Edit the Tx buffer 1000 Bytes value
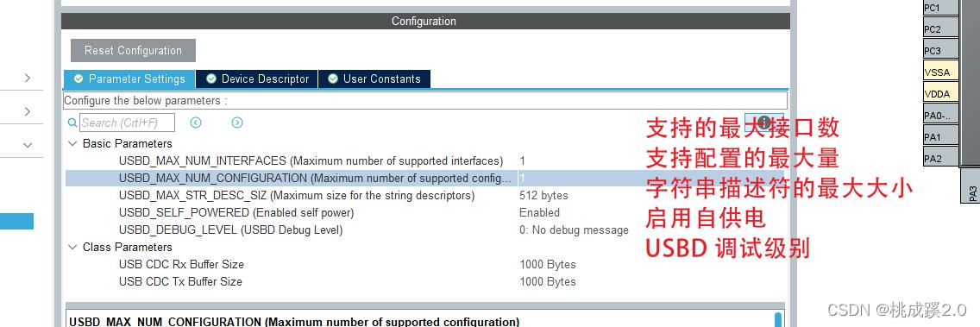The image size is (980, 327). 548,282
